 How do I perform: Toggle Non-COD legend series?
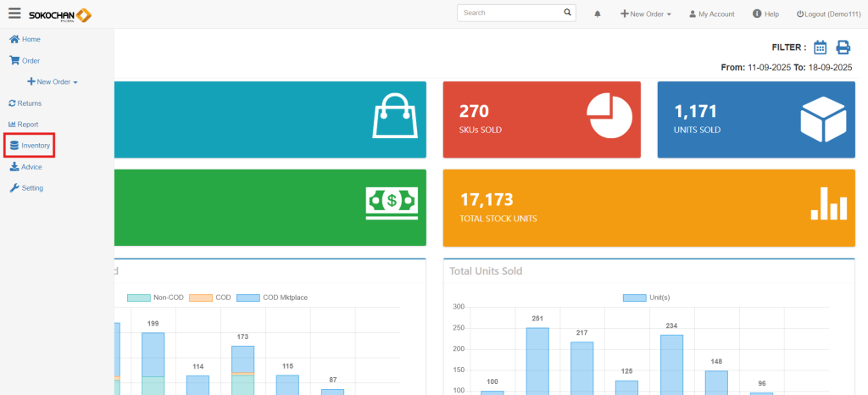point(138,298)
